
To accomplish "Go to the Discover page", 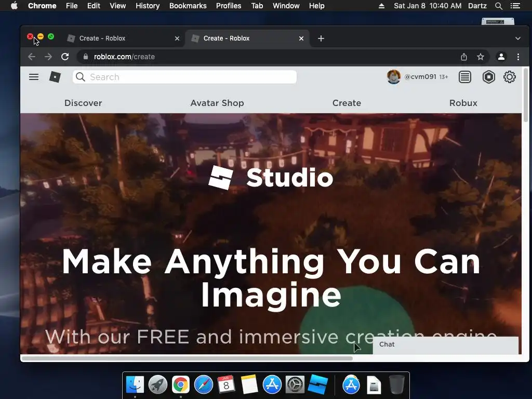I will coord(83,103).
